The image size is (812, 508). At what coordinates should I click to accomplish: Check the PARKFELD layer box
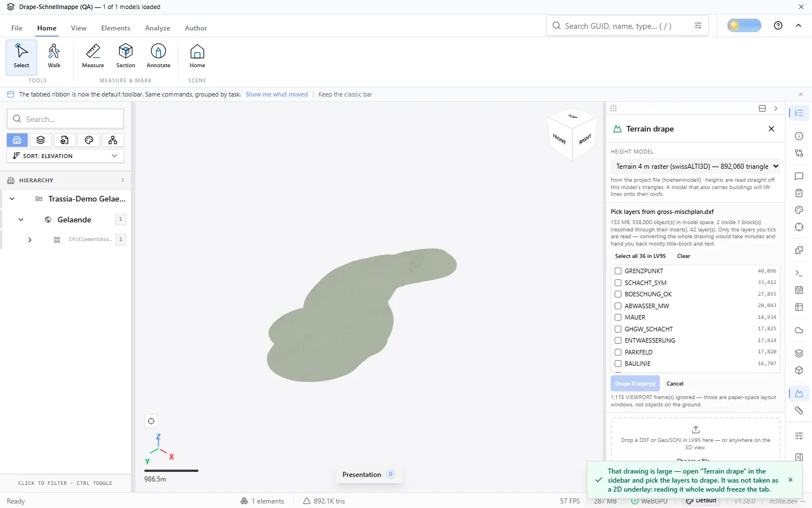point(618,352)
